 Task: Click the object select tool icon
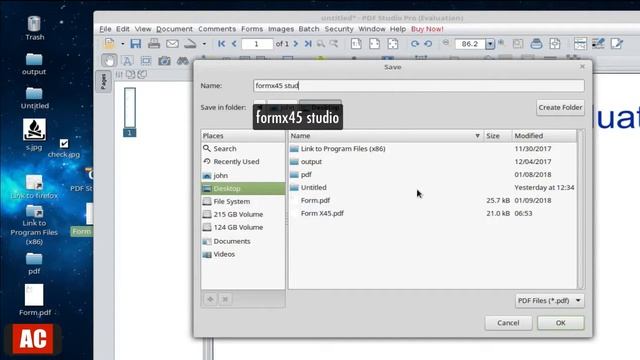[x=146, y=61]
